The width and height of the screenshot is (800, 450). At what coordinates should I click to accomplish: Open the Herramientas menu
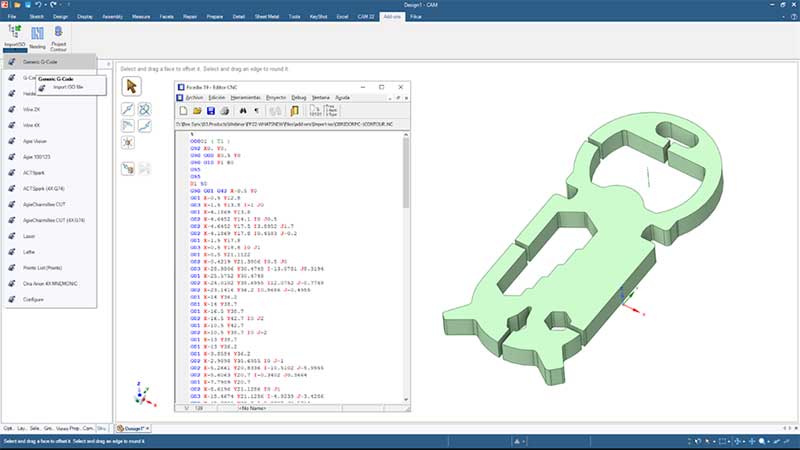tap(245, 98)
